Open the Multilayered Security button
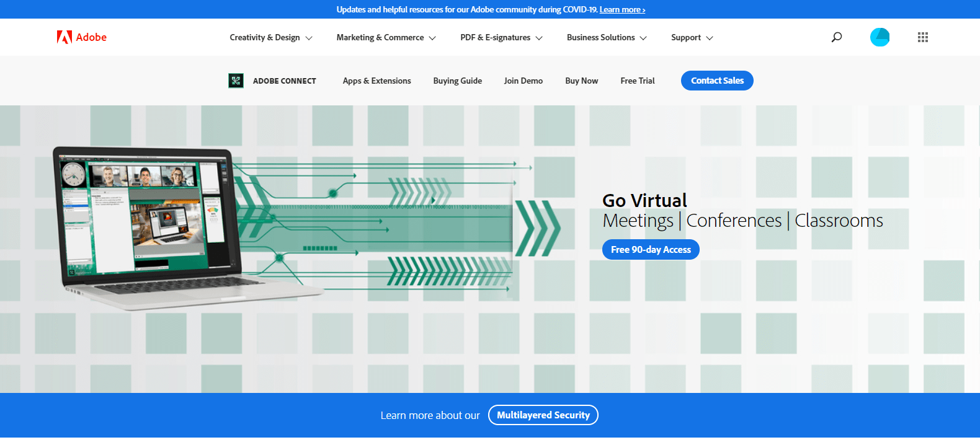Viewport: 980px width, 445px height. [x=543, y=415]
